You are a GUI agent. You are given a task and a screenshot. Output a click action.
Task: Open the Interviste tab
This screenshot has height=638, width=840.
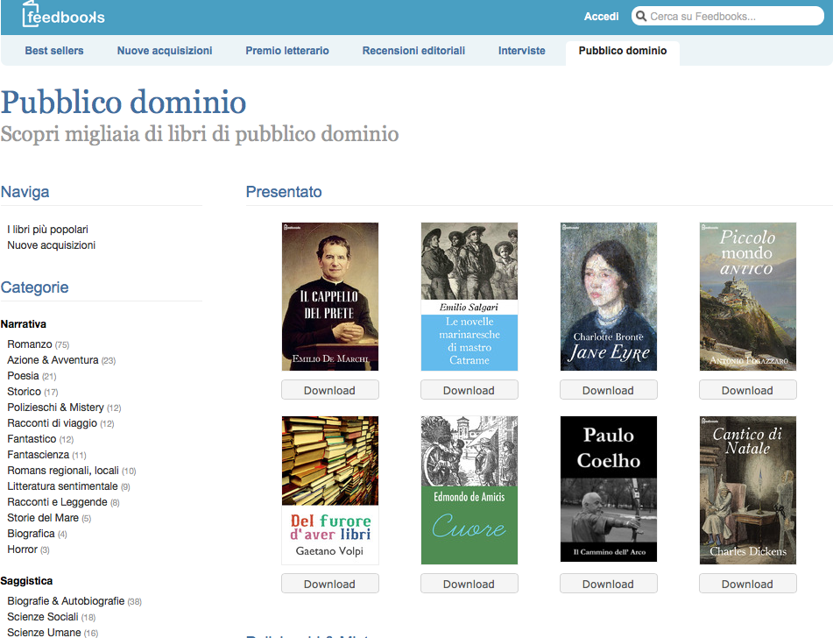(522, 51)
